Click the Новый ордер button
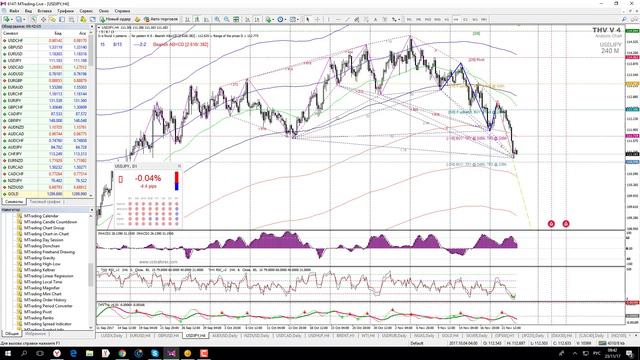This screenshot has height=360, width=640. pyautogui.click(x=116, y=19)
